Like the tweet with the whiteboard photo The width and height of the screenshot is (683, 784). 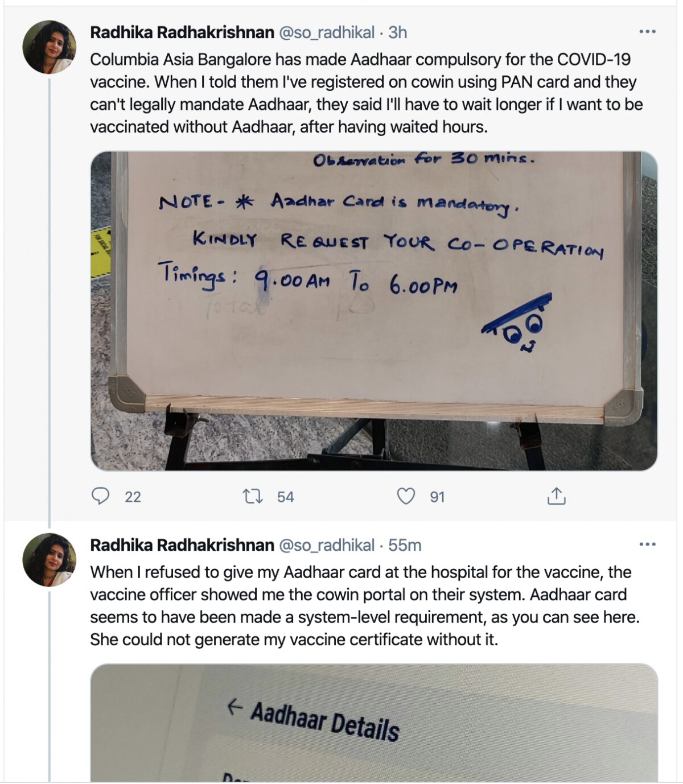pyautogui.click(x=405, y=497)
